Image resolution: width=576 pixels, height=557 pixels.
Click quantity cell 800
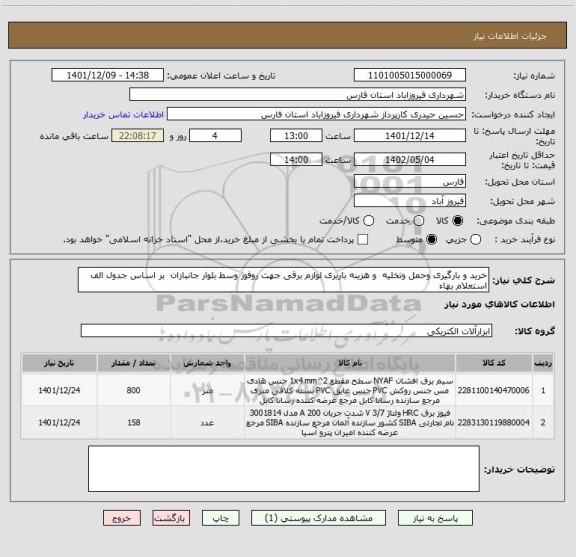point(133,390)
